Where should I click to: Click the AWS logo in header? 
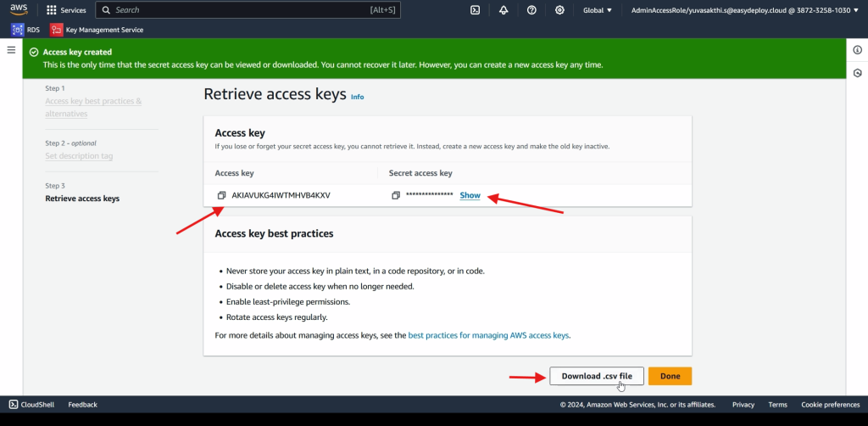[19, 10]
